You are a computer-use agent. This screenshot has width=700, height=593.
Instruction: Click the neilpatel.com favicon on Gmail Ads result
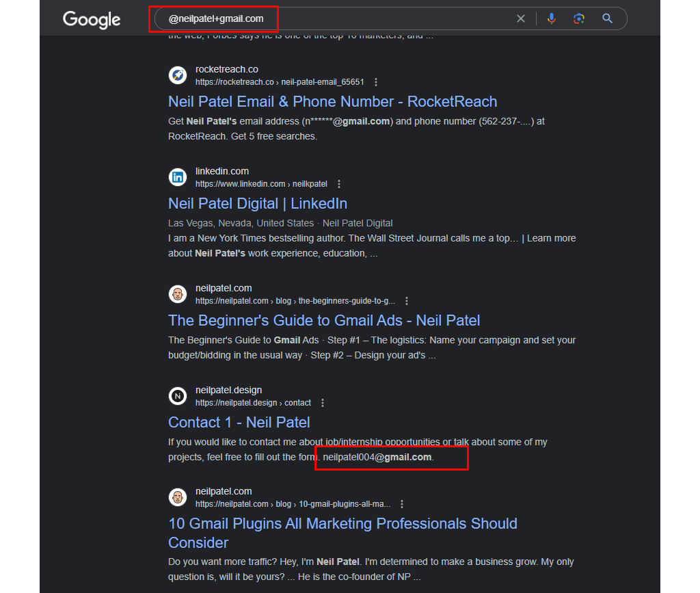[178, 294]
